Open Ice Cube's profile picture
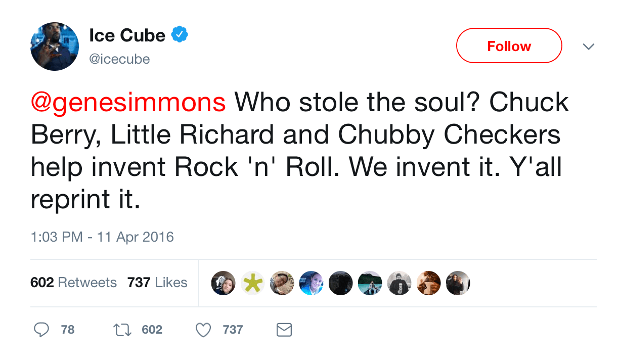Viewport: 619px width, 364px height. (55, 47)
